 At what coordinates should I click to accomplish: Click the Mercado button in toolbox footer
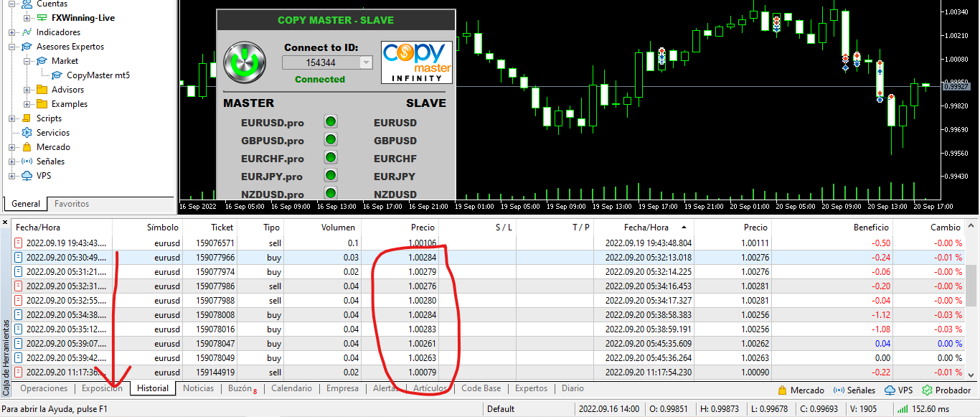[801, 390]
